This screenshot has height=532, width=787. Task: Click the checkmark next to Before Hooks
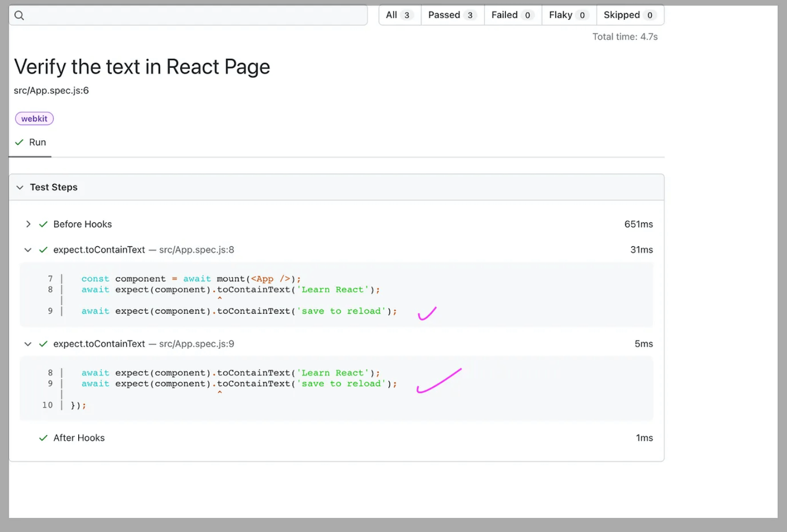pos(43,224)
